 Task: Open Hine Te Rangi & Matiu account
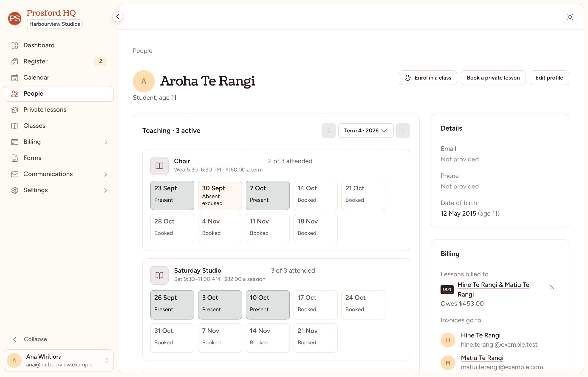tap(493, 290)
